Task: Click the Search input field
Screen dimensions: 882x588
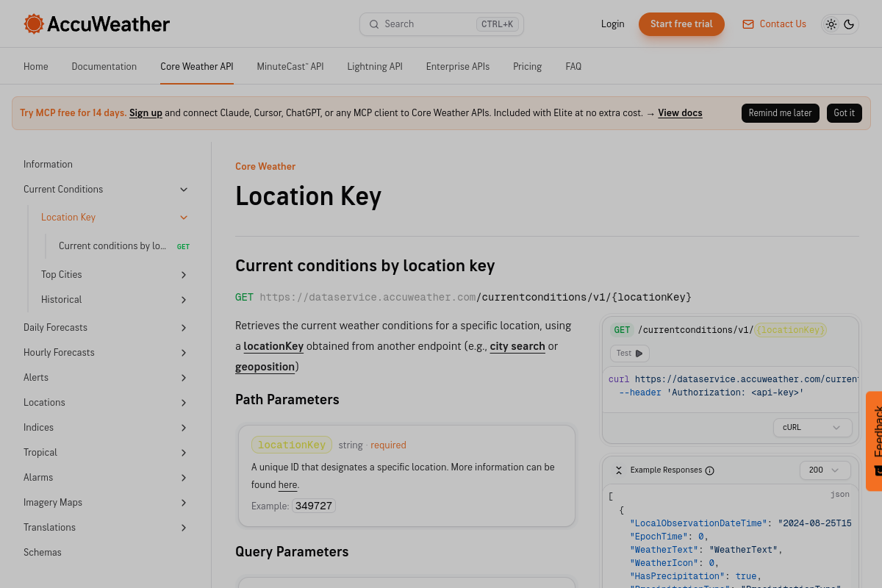Action: coord(442,24)
